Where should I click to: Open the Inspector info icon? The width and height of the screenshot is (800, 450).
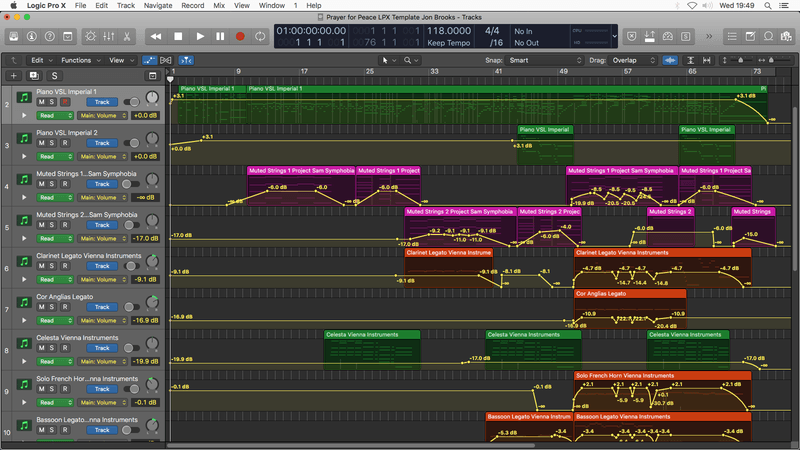click(32, 36)
